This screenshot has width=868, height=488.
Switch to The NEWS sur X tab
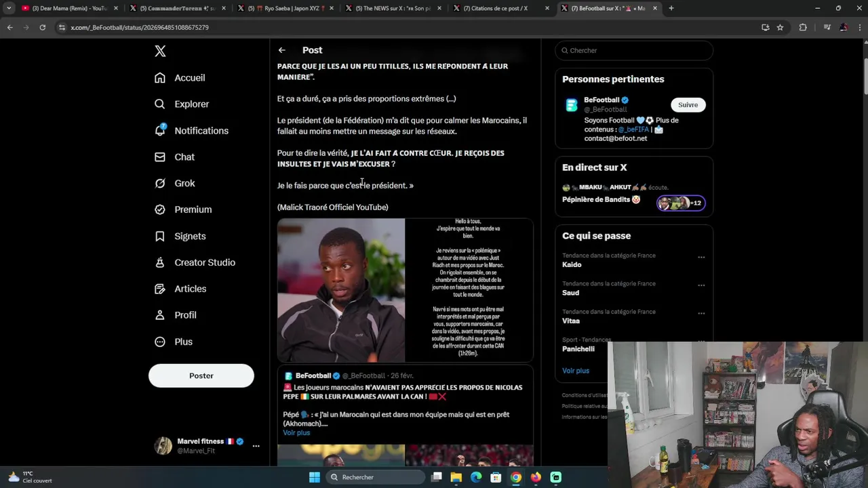coord(392,8)
